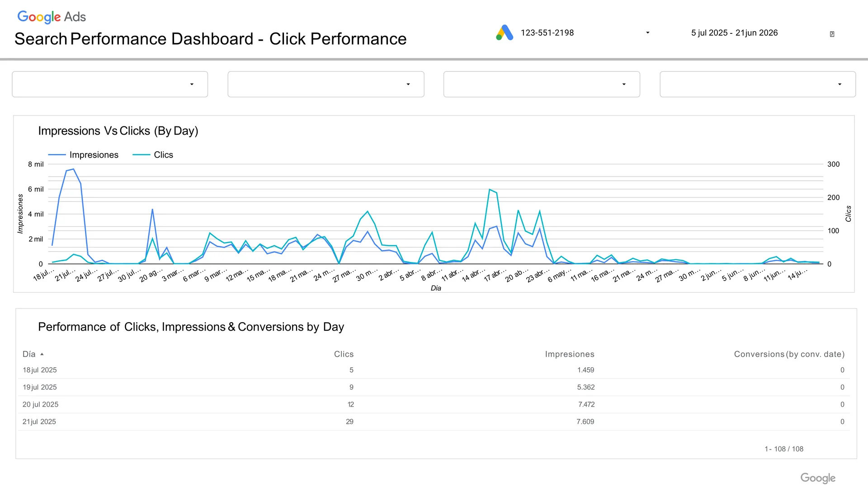
Task: Click the clicks value 12
Action: point(350,404)
